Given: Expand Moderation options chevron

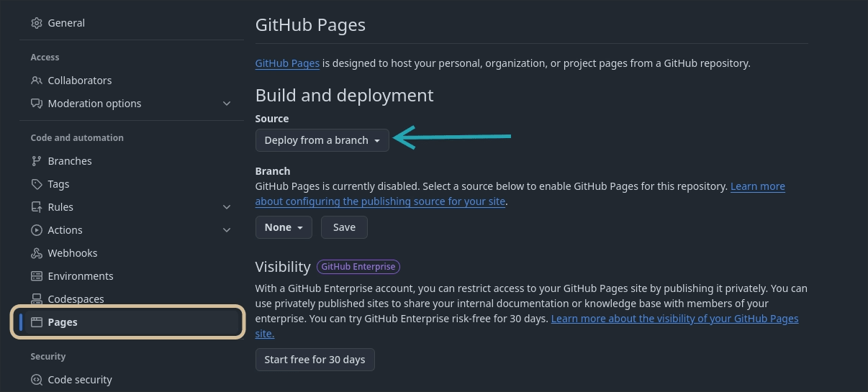Looking at the screenshot, I should tap(227, 104).
